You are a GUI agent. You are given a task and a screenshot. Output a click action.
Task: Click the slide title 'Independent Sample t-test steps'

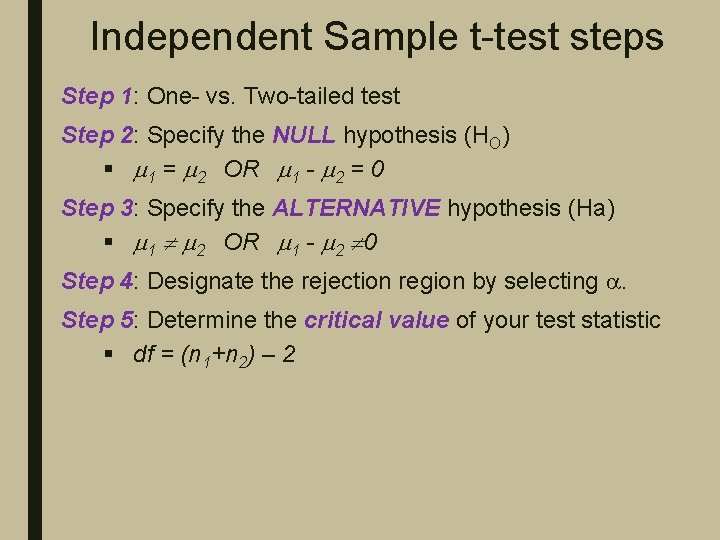pos(376,37)
